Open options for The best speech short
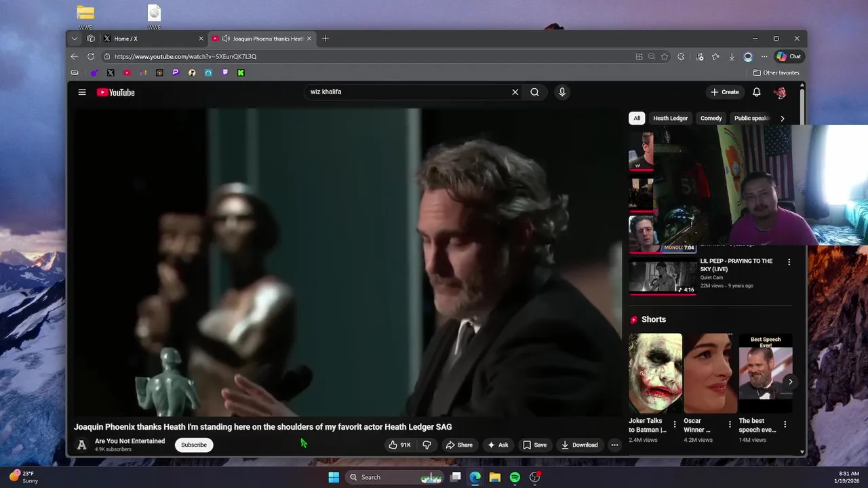The height and width of the screenshot is (488, 868). [785, 424]
